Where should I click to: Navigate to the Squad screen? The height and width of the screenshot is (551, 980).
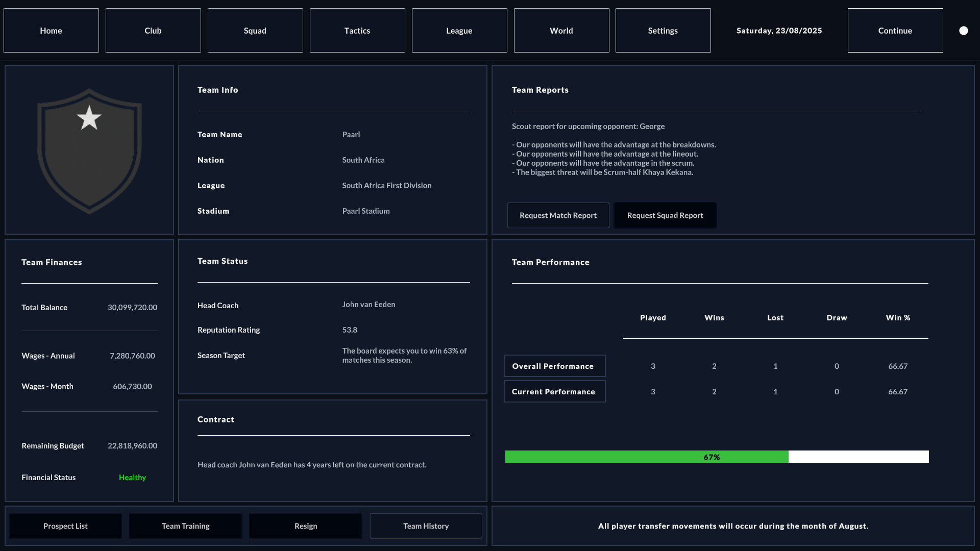click(255, 30)
